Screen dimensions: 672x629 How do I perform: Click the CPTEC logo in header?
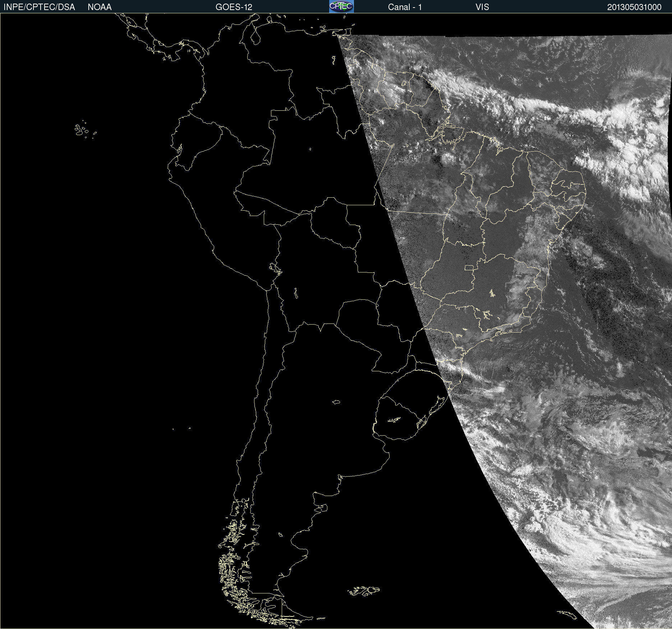(341, 6)
